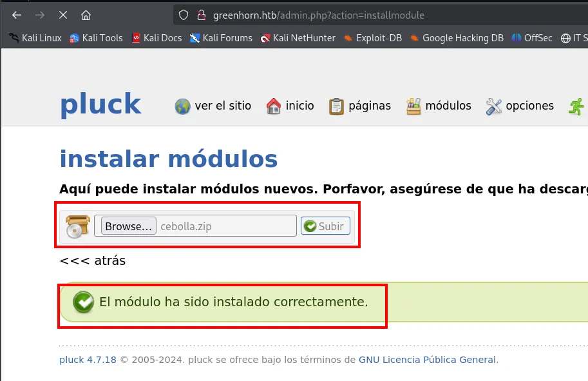The width and height of the screenshot is (588, 381).
Task: Open Kali Tools bookmark
Action: click(96, 38)
